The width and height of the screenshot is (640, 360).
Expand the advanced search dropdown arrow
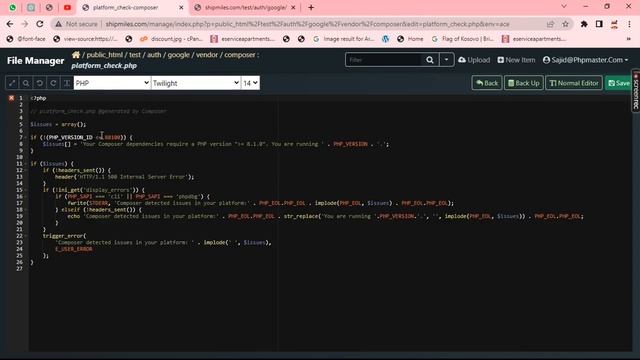pyautogui.click(x=447, y=60)
